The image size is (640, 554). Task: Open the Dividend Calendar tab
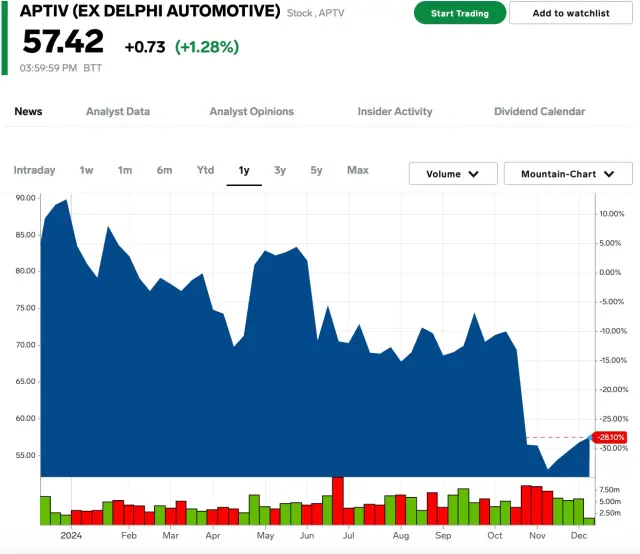coord(539,111)
